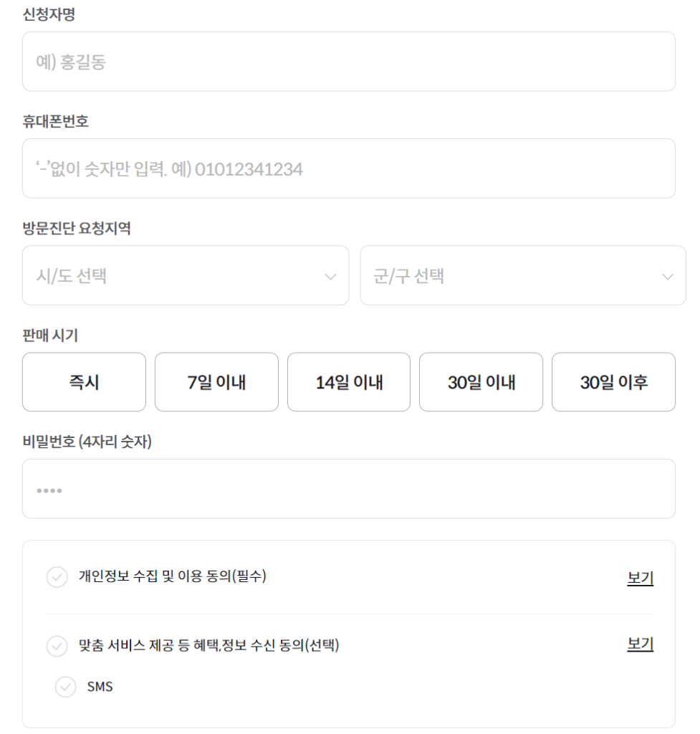Image resolution: width=700 pixels, height=734 pixels.
Task: Focus the 휴대폰번호 phone number field
Action: point(348,168)
